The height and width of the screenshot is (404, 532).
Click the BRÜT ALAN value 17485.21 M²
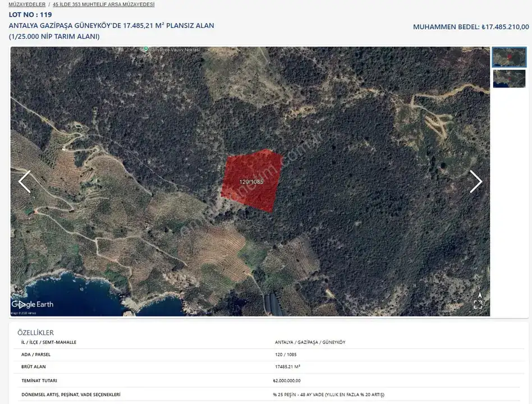(287, 367)
